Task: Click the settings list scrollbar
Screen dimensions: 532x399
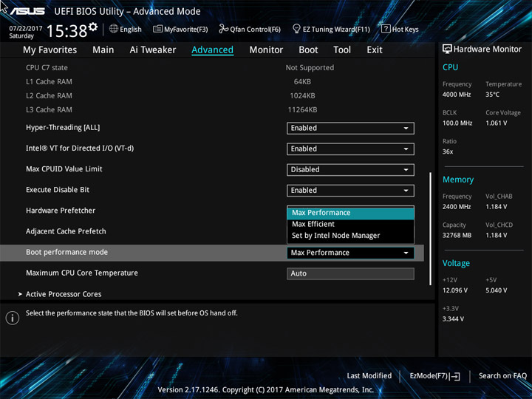Action: 430,228
